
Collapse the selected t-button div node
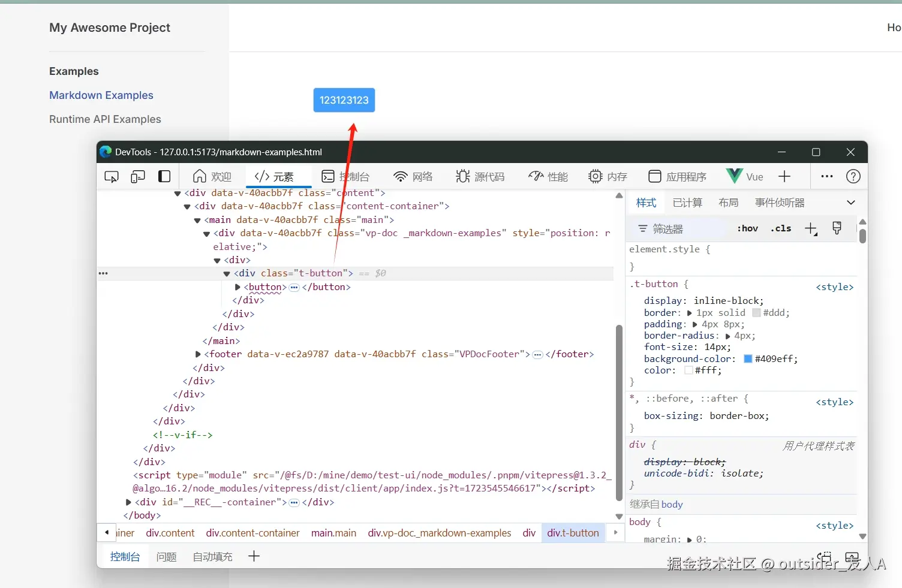227,273
